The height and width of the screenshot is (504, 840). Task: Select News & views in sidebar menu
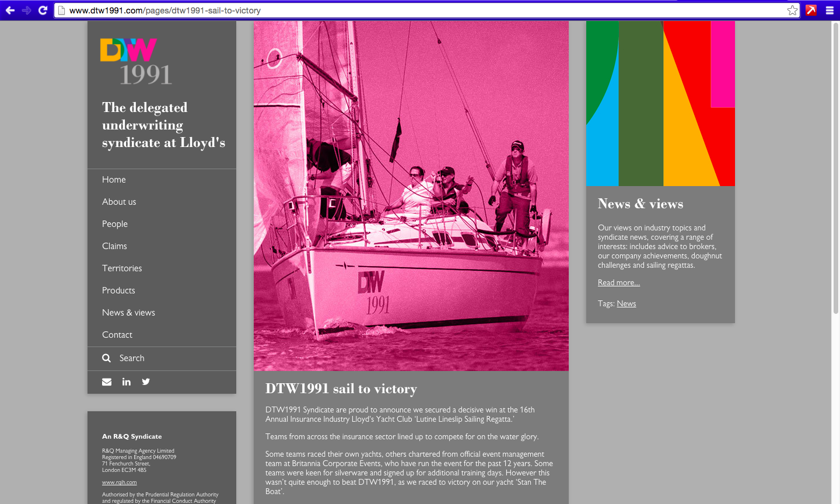[128, 313]
